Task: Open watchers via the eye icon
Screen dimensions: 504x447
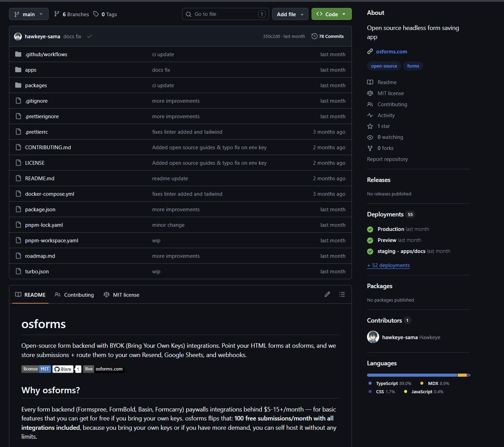Action: click(370, 137)
